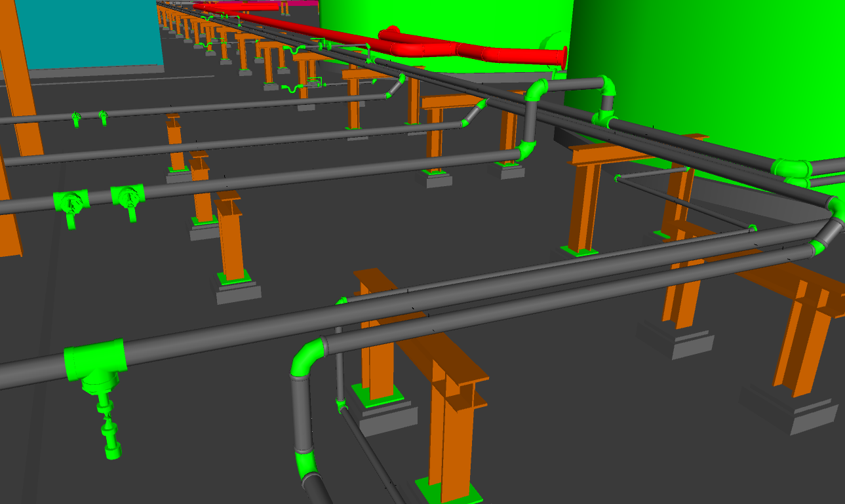Select the foreground orange I-beam support column

tap(451, 433)
